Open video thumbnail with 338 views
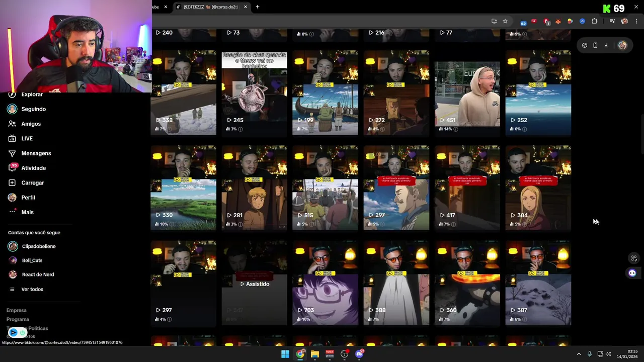The image size is (644, 362). click(183, 93)
